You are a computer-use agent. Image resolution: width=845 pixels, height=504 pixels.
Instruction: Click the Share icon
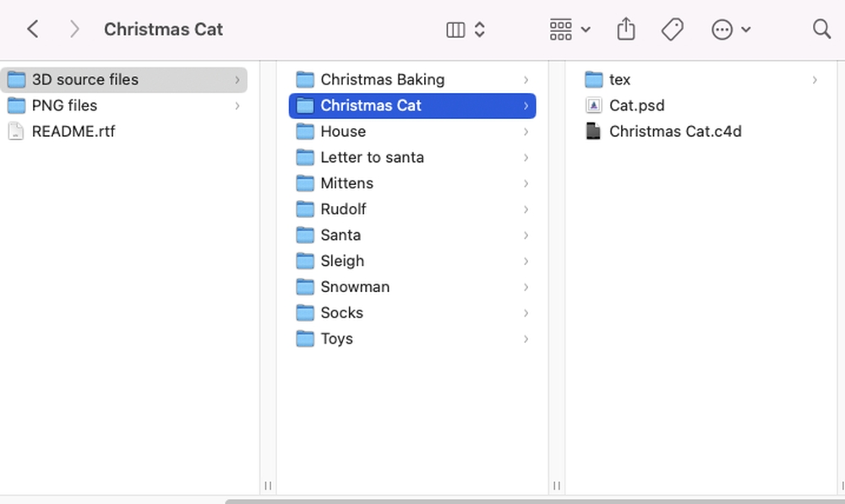click(625, 29)
